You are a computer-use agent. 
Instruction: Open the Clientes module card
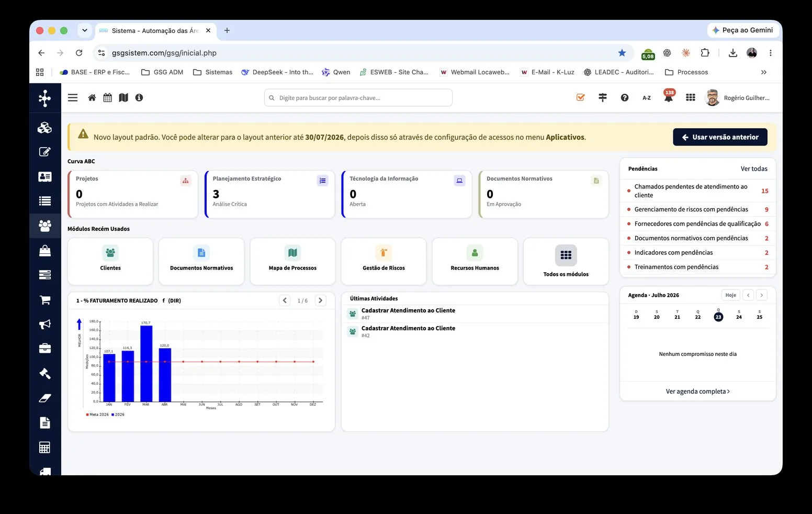(110, 261)
